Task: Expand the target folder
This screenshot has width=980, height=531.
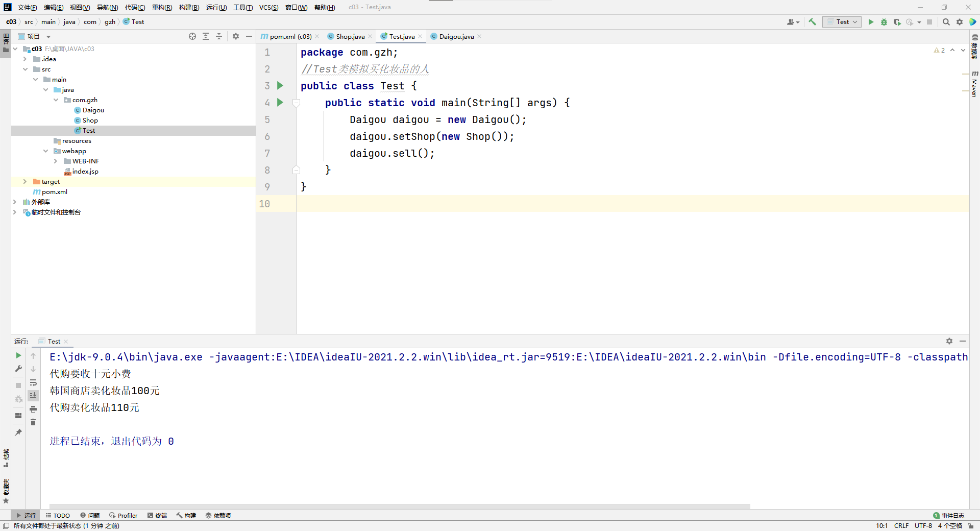Action: coord(25,182)
